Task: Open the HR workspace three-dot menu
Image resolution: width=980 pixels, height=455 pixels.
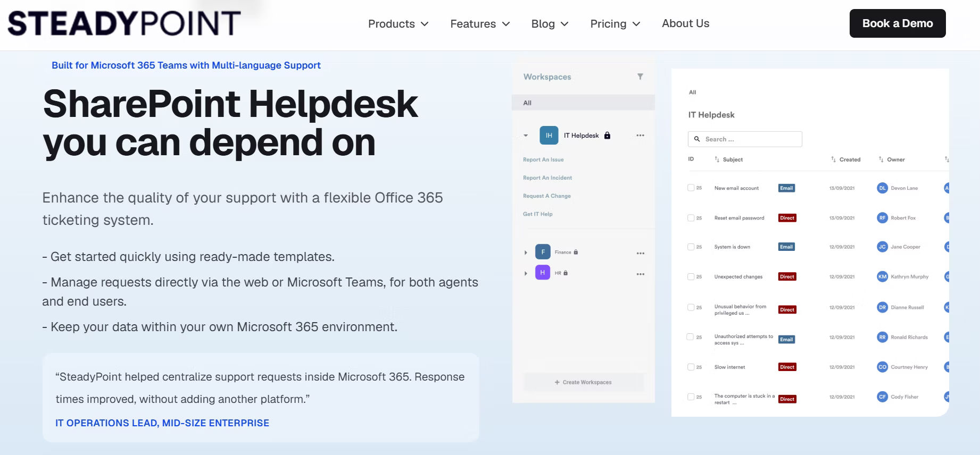Action: click(x=641, y=274)
